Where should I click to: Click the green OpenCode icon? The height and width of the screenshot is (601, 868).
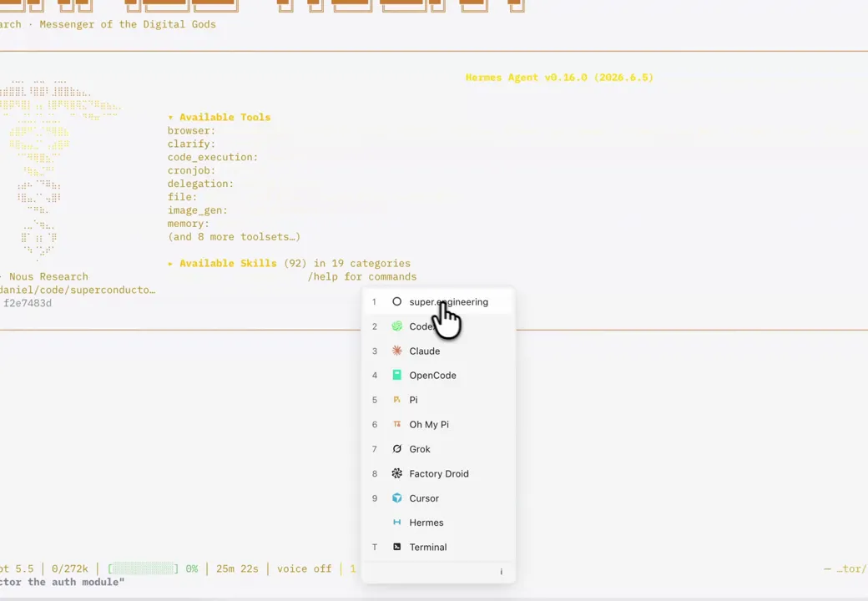click(397, 375)
